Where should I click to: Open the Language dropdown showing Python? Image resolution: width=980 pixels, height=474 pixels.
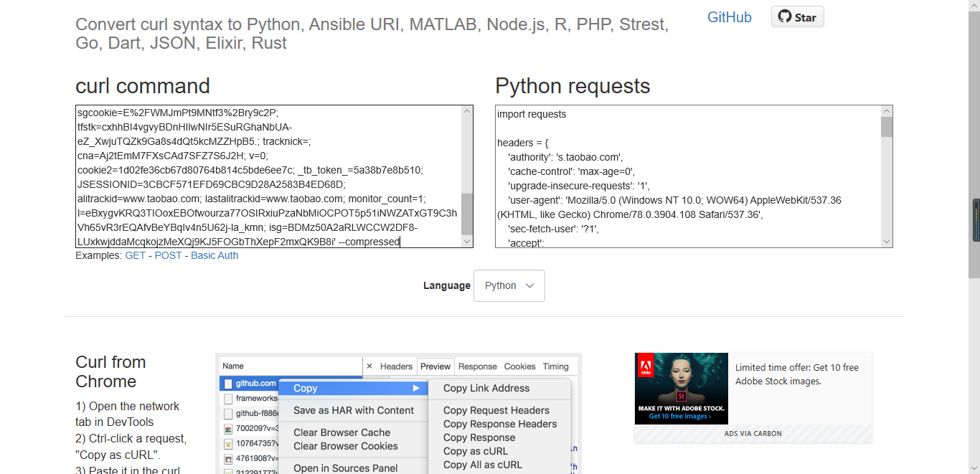509,285
